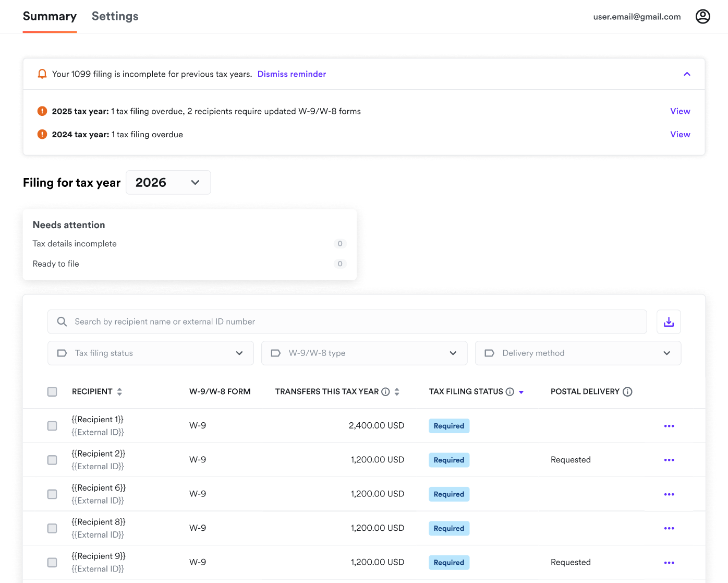View the 2025 tax year overdue details
The width and height of the screenshot is (728, 583).
click(x=680, y=111)
